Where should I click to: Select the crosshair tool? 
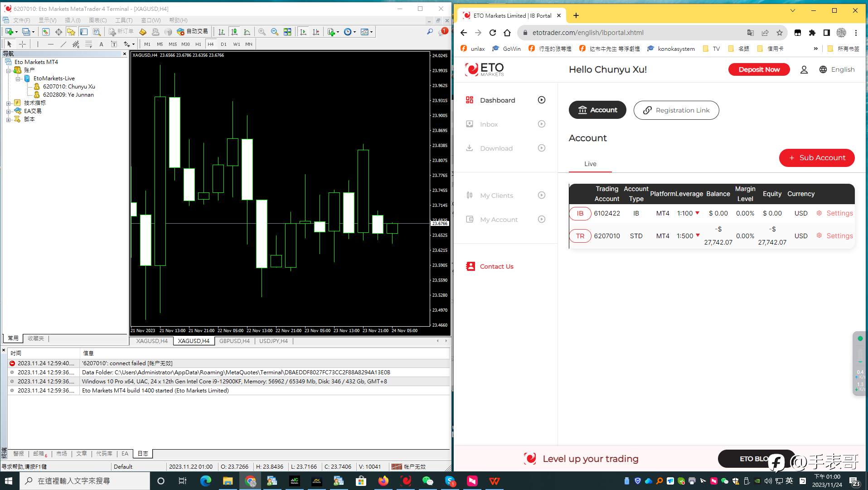coord(22,44)
